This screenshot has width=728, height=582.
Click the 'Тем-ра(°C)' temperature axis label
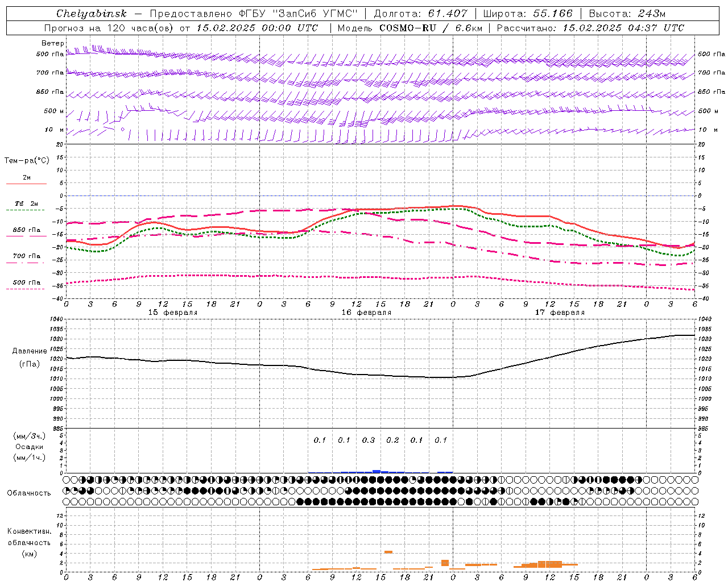click(x=27, y=161)
